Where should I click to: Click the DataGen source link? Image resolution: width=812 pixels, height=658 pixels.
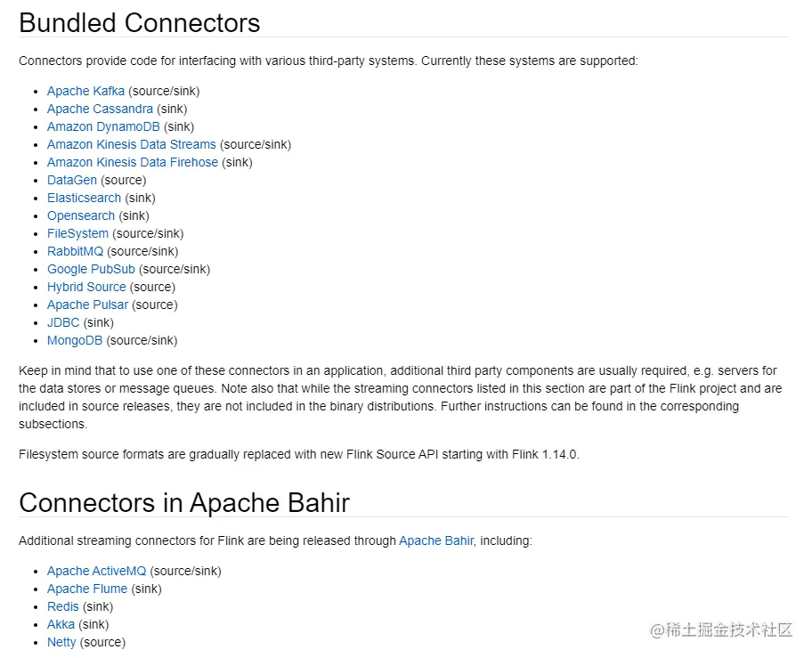tap(72, 180)
